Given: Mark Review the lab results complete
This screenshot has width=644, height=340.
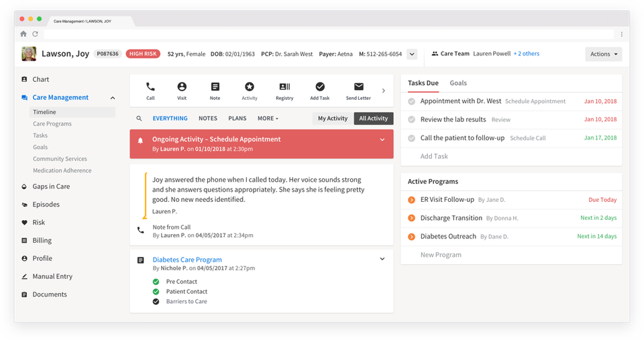Looking at the screenshot, I should point(411,119).
